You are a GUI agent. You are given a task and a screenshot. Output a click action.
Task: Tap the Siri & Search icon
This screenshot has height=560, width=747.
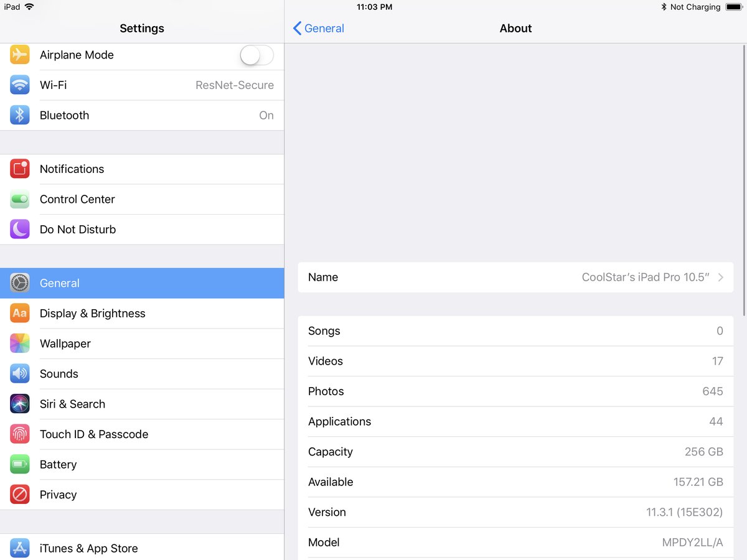pos(20,404)
